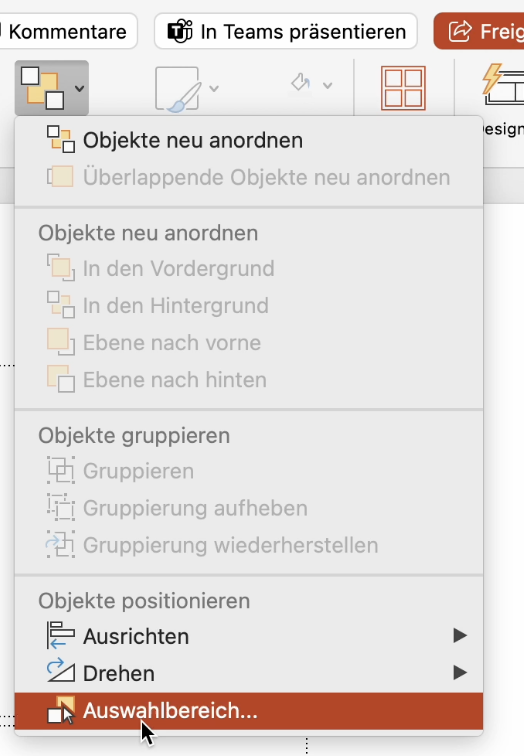Viewport: 524px width, 756px height.
Task: Expand the Ausrichten submenu arrow
Action: point(460,635)
